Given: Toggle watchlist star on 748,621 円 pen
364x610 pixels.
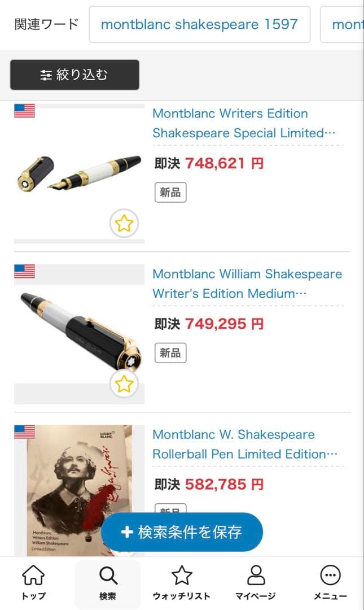Looking at the screenshot, I should pyautogui.click(x=124, y=224).
